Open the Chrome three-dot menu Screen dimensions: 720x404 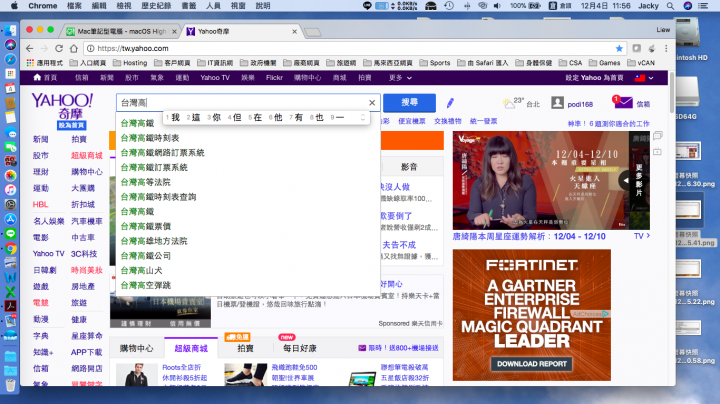666,48
